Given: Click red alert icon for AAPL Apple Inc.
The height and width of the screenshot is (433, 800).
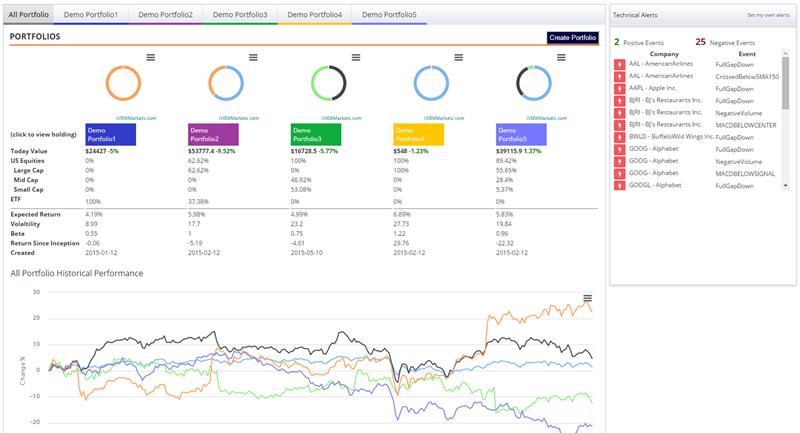Looking at the screenshot, I should 619,89.
